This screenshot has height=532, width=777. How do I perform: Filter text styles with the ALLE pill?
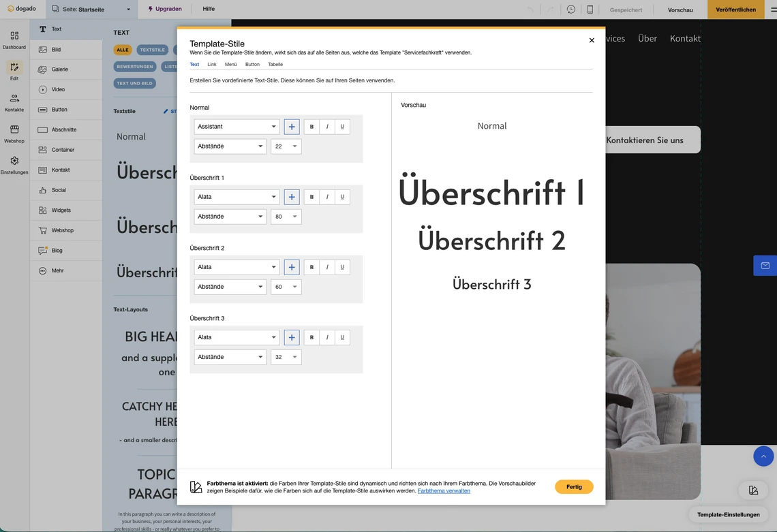[123, 50]
